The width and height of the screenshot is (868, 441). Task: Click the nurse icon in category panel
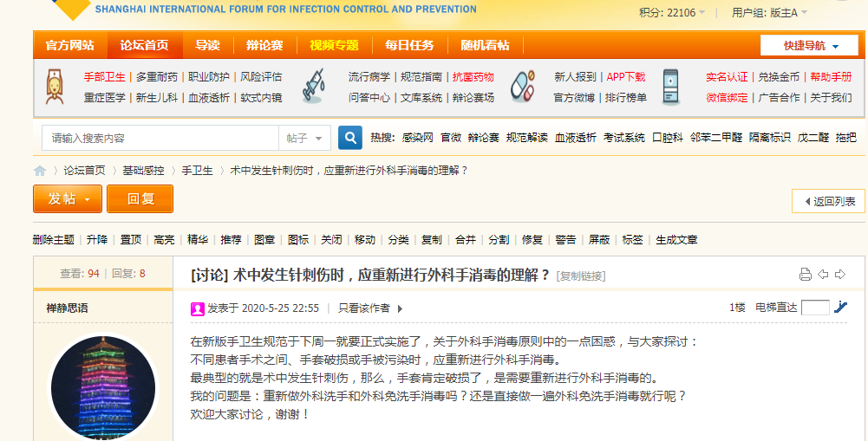point(54,87)
